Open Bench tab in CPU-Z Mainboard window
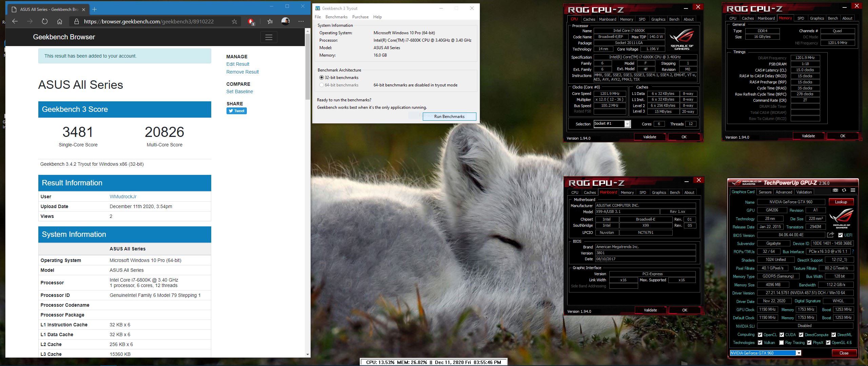 click(x=675, y=192)
